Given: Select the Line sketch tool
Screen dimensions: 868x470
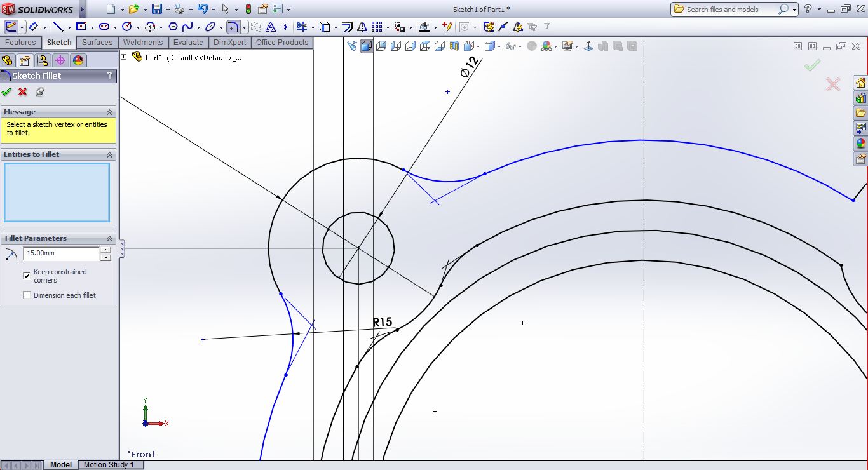Looking at the screenshot, I should (x=58, y=26).
